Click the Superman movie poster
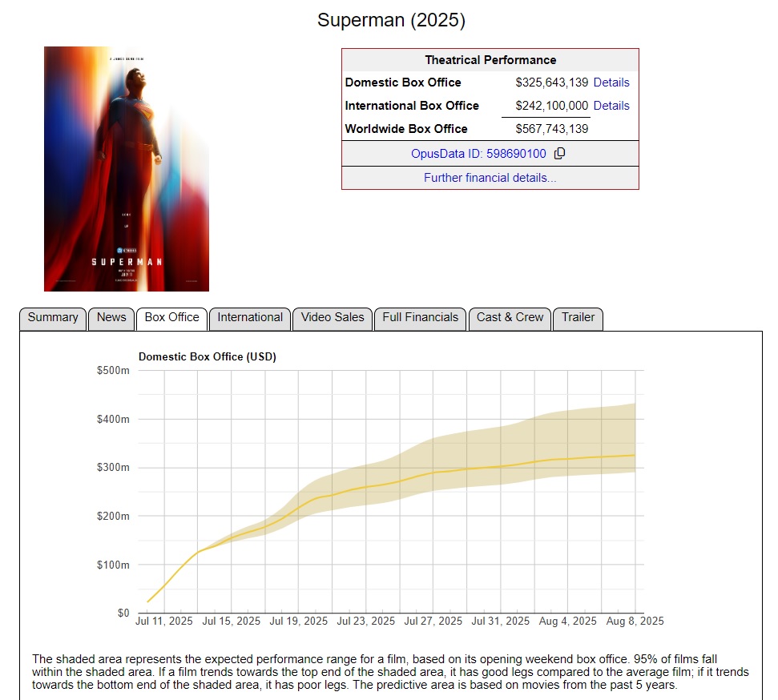The width and height of the screenshot is (778, 700). (x=127, y=169)
